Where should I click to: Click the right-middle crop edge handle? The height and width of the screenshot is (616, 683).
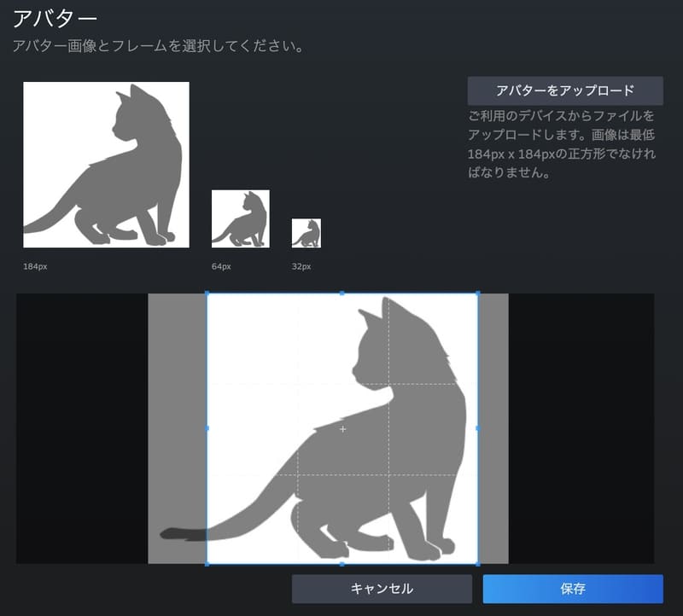(477, 428)
